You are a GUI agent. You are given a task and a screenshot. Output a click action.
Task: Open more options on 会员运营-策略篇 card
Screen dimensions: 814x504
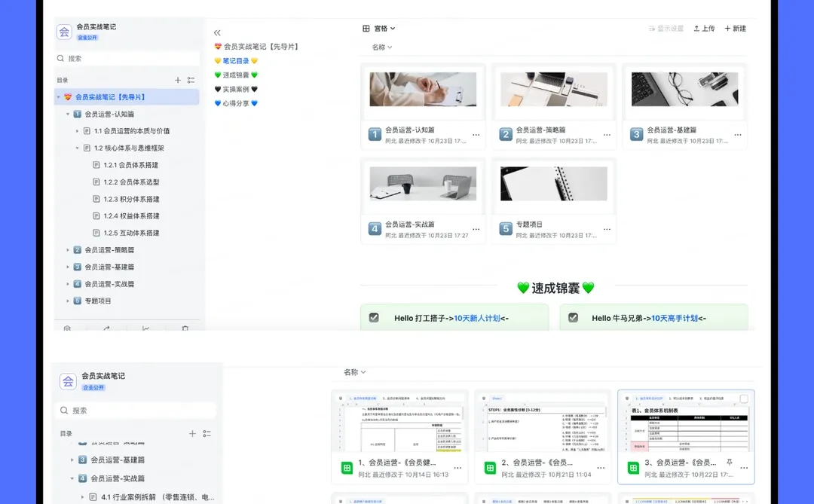[x=607, y=135]
